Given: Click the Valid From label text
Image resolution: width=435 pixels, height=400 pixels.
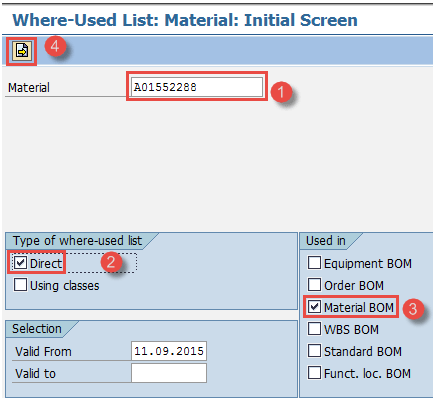Looking at the screenshot, I should pyautogui.click(x=43, y=352).
